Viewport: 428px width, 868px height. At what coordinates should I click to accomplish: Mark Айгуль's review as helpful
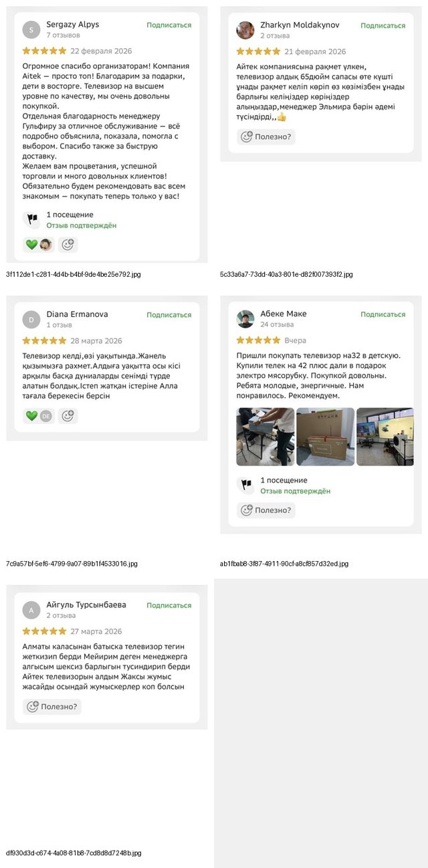(x=52, y=706)
